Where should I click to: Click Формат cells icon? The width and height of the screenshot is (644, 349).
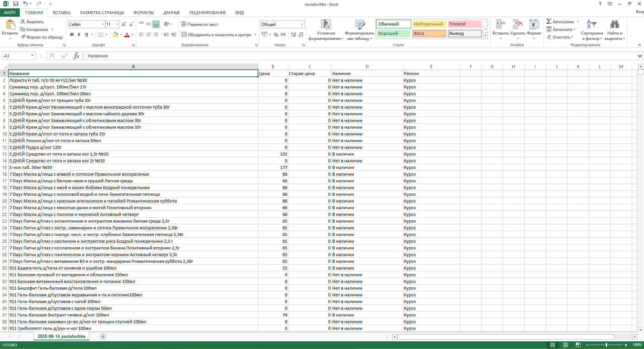tap(534, 24)
